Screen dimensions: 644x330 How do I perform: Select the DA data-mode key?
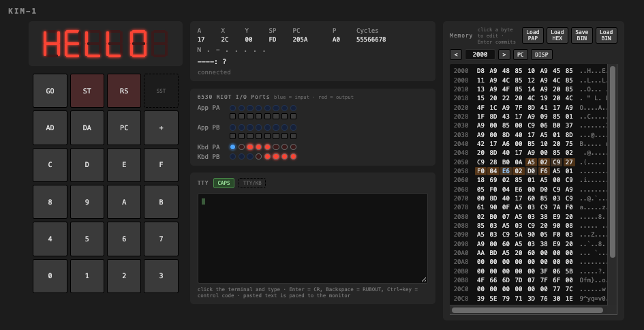[87, 127]
